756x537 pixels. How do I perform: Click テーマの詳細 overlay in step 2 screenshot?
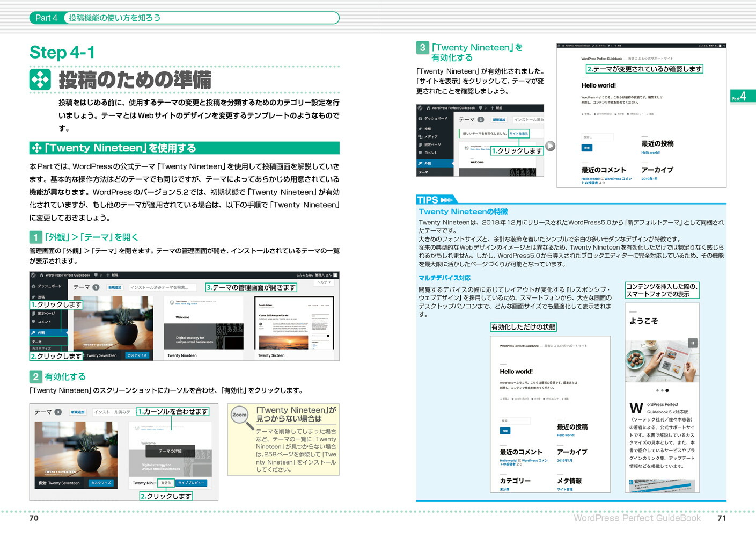point(170,451)
